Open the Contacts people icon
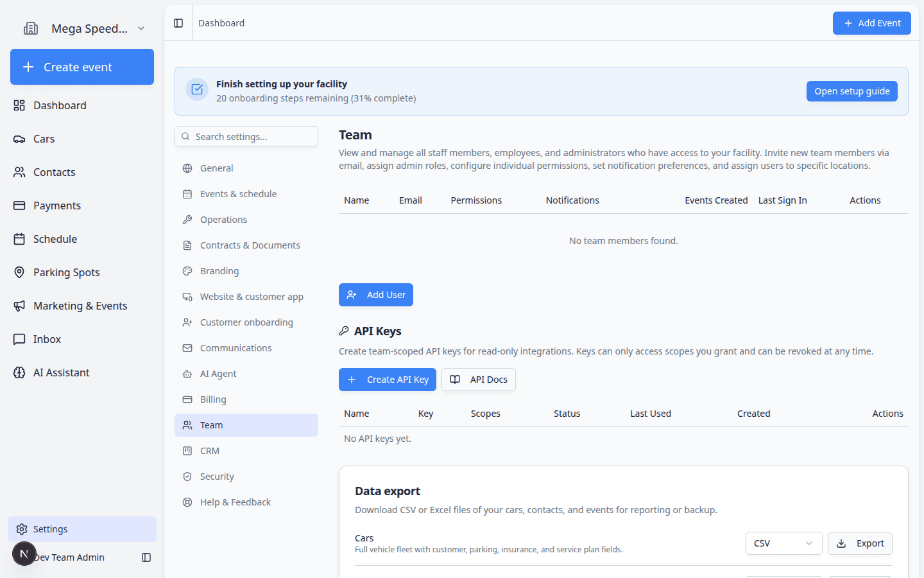The image size is (924, 578). [19, 172]
